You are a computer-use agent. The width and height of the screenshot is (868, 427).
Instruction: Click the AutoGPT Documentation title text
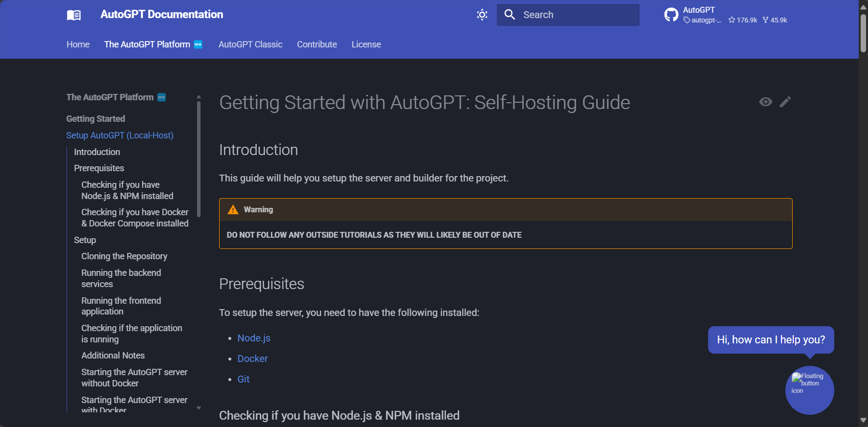pyautogui.click(x=162, y=15)
